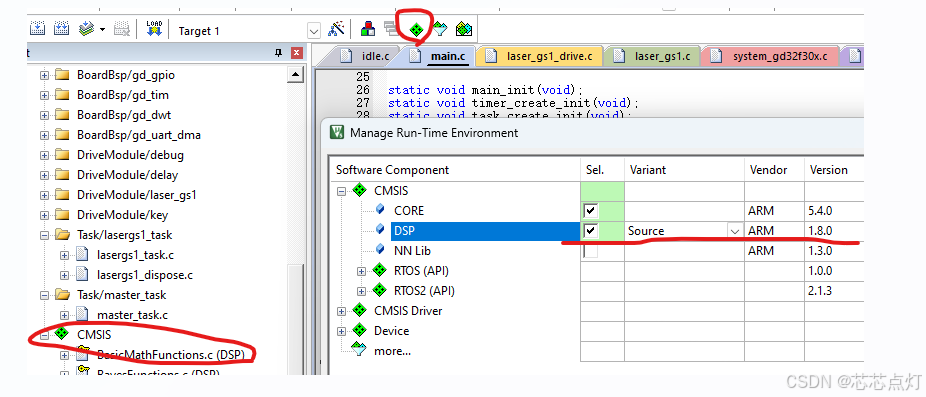Click the CMSIS green diamond in project tree

(x=62, y=334)
